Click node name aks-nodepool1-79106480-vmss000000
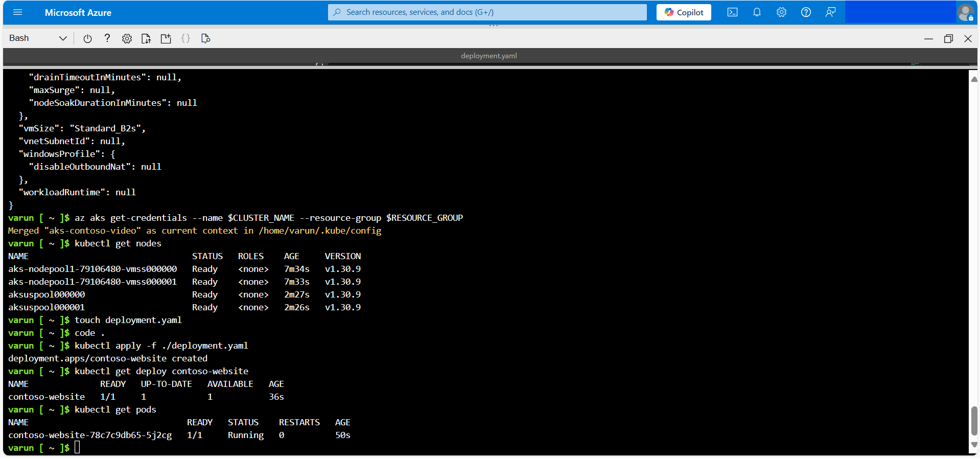The height and width of the screenshot is (458, 980). point(92,269)
